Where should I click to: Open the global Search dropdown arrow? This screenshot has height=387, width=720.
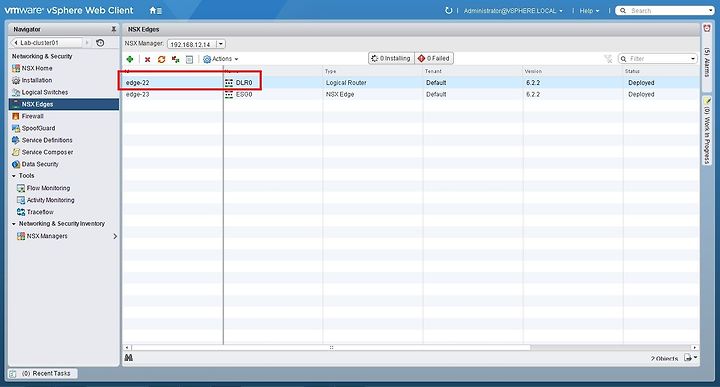coord(711,10)
